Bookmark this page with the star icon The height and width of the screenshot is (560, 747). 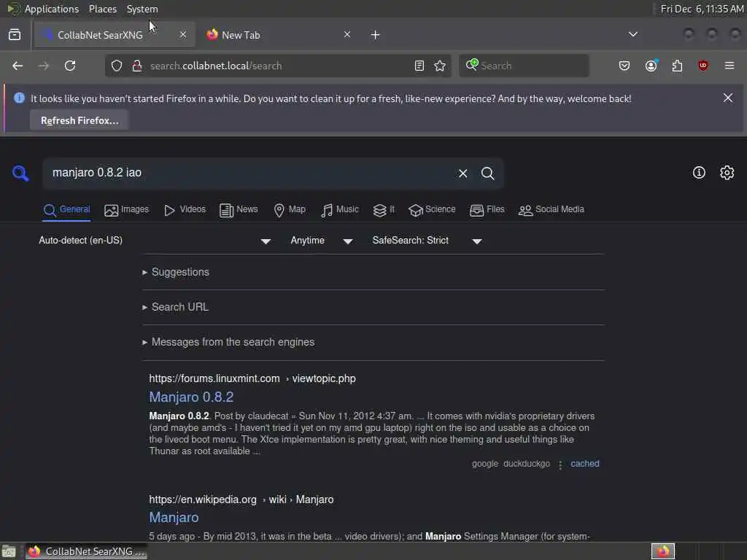click(440, 66)
